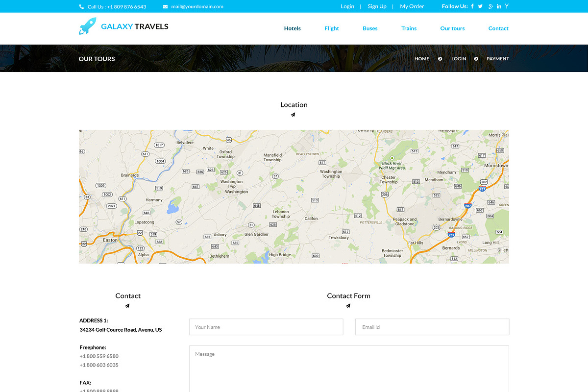This screenshot has width=588, height=392.
Task: Click the paper plane icon under Location
Action: [x=293, y=115]
